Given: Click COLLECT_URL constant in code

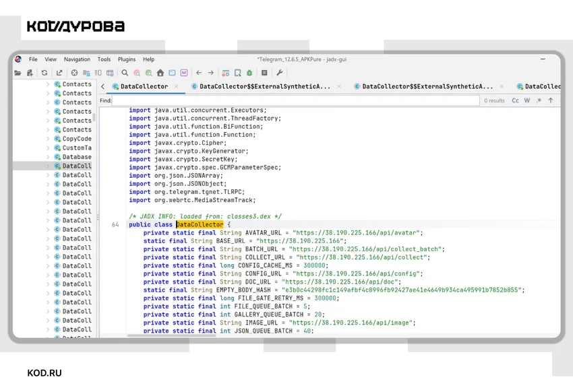Looking at the screenshot, I should pyautogui.click(x=265, y=257).
